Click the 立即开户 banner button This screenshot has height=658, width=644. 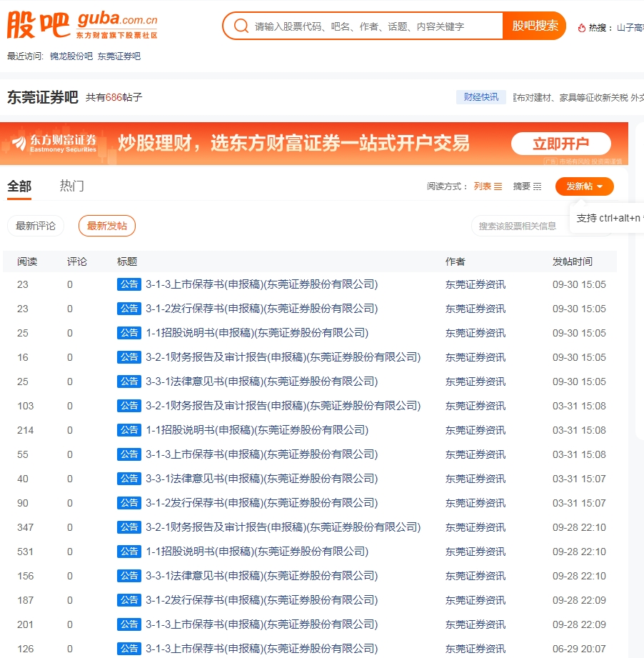[x=561, y=144]
